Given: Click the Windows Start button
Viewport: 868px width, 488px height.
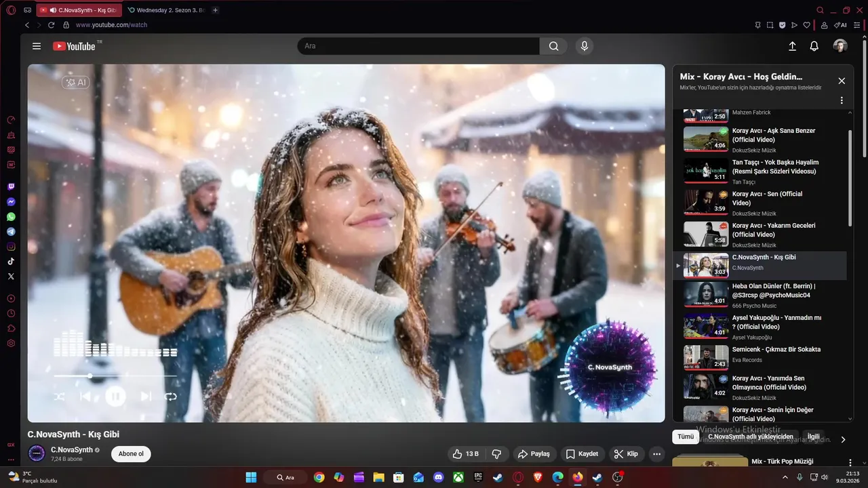Looking at the screenshot, I should click(x=251, y=477).
